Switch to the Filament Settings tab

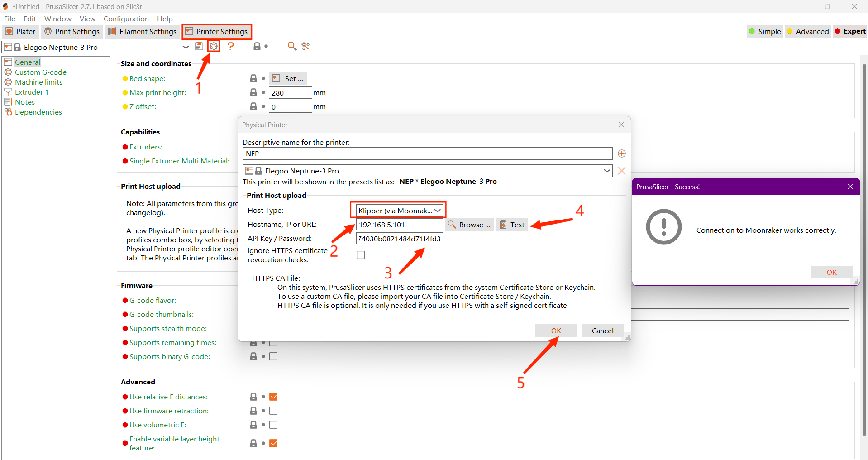click(x=143, y=31)
